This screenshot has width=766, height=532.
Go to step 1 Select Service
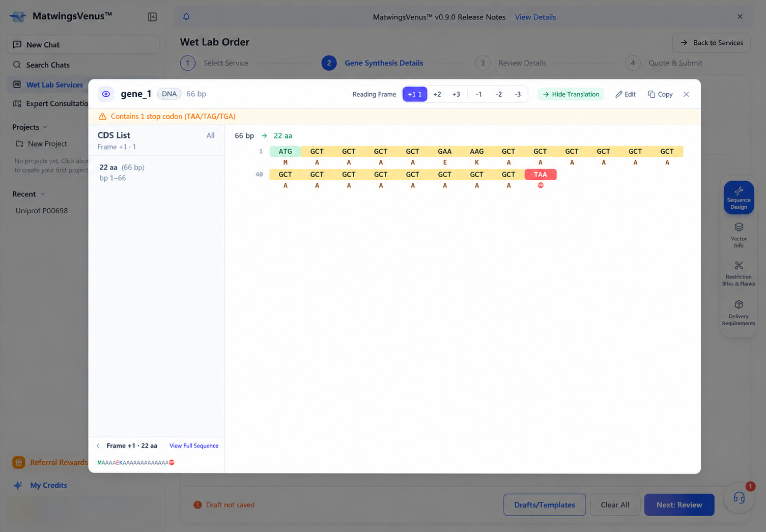(214, 63)
